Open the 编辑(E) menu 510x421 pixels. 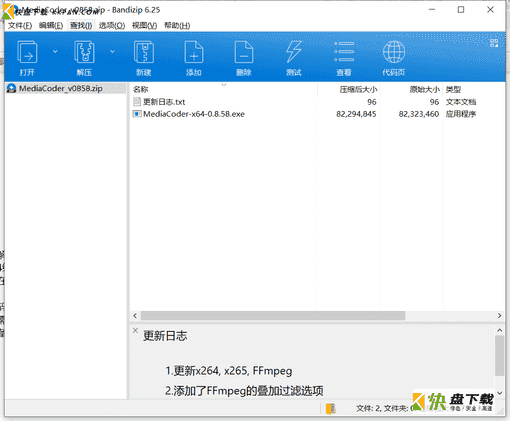pos(51,25)
